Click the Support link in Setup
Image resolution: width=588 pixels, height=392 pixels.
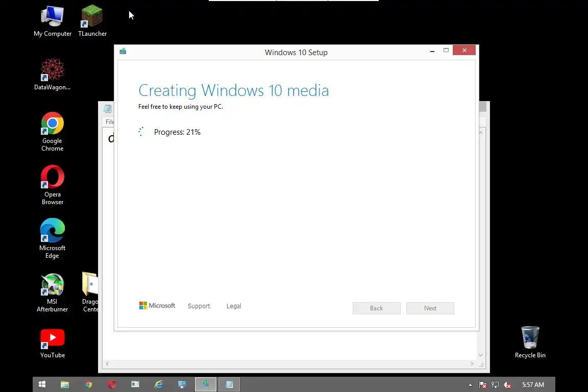pyautogui.click(x=199, y=306)
